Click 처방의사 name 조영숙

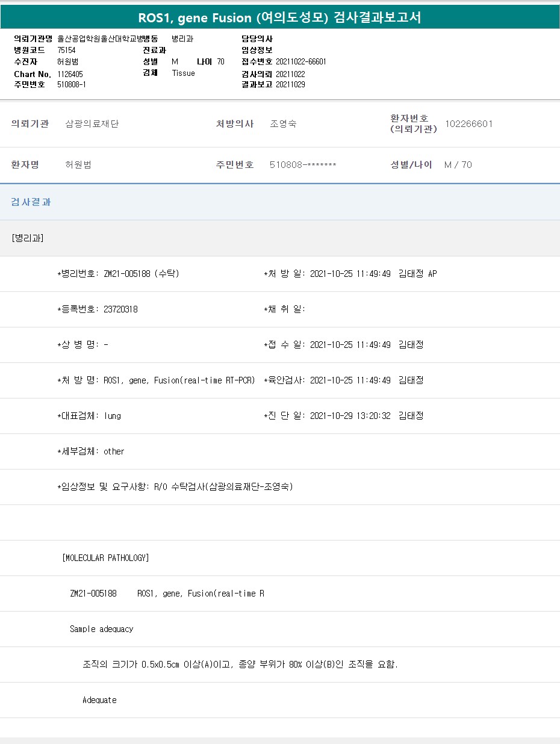(283, 124)
